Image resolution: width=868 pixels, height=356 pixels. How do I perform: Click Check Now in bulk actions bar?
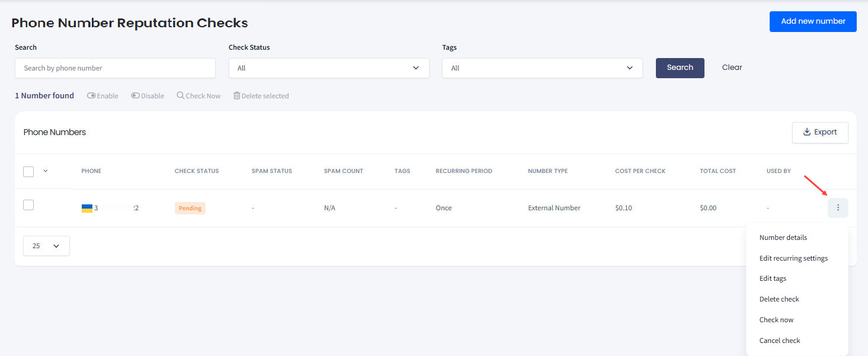(x=198, y=96)
